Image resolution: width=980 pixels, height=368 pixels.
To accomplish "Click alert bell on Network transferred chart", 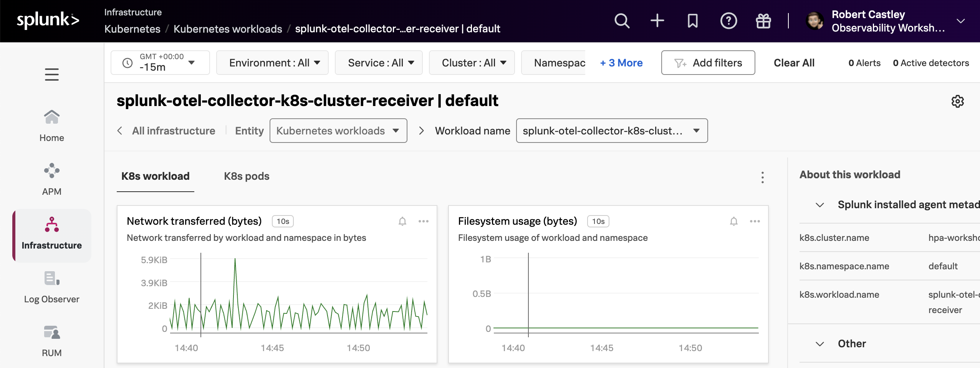I will tap(402, 221).
